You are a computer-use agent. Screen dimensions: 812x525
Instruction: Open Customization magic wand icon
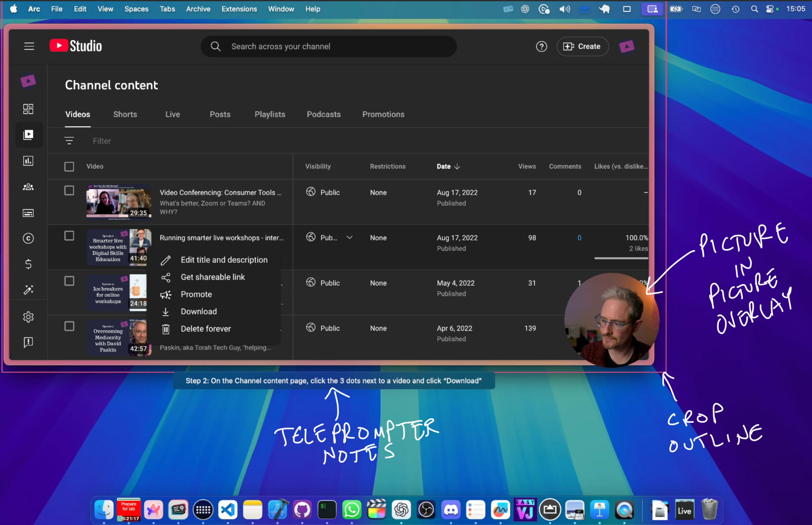(x=28, y=290)
